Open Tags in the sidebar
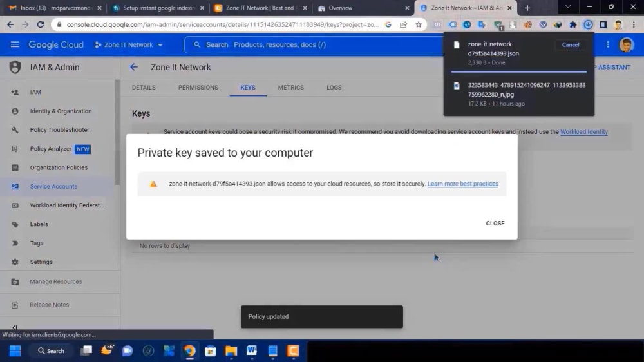This screenshot has width=644, height=362. [37, 243]
